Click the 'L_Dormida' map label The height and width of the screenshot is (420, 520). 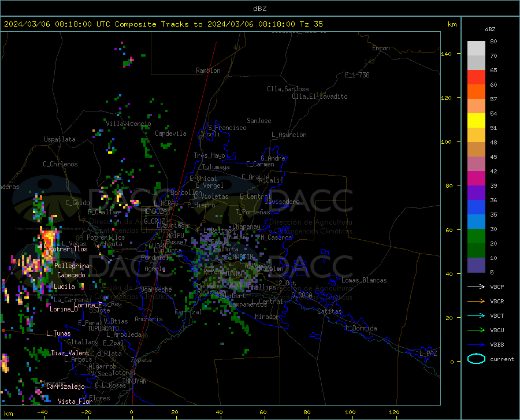point(361,328)
